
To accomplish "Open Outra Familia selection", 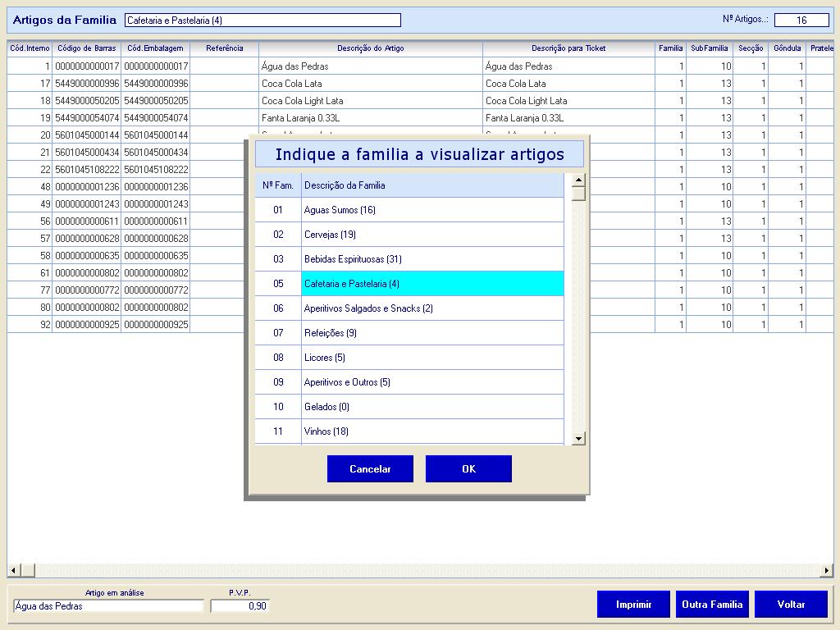I will pyautogui.click(x=712, y=605).
